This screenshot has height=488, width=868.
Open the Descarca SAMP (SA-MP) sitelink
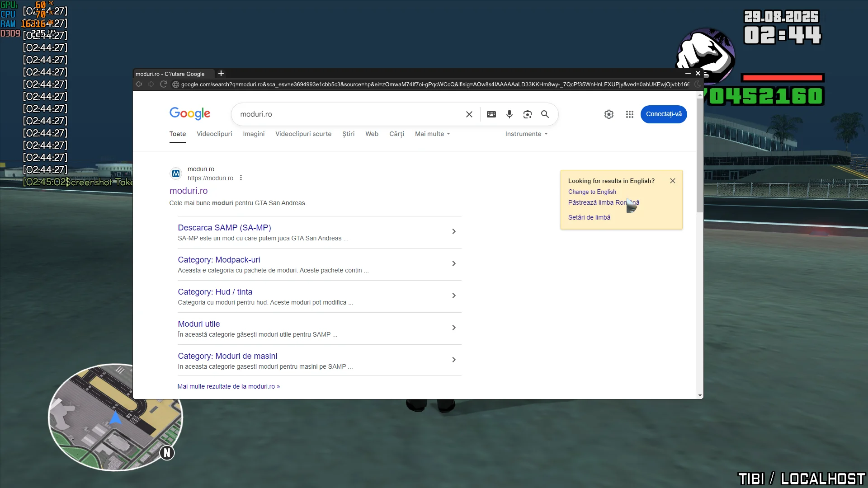pos(224,228)
